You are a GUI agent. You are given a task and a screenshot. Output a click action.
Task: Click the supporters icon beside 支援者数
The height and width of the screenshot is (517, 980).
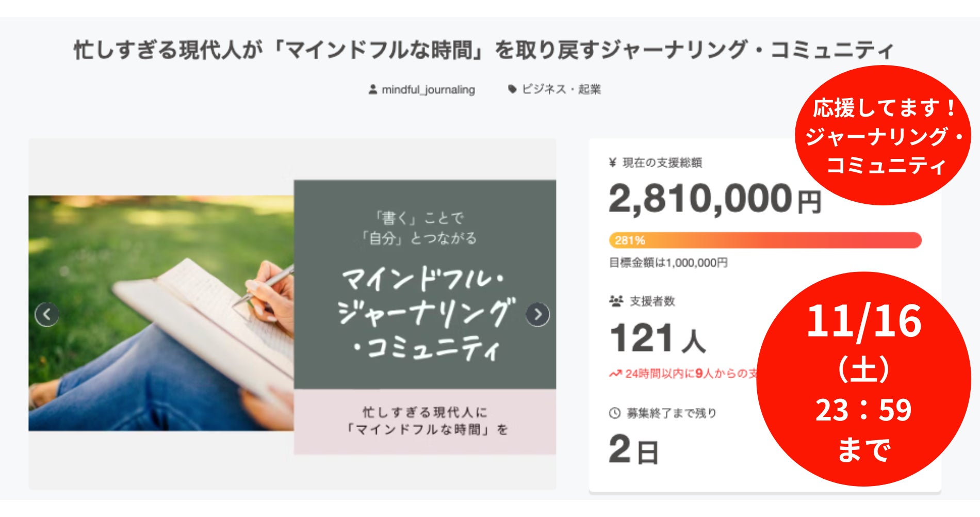pyautogui.click(x=616, y=301)
